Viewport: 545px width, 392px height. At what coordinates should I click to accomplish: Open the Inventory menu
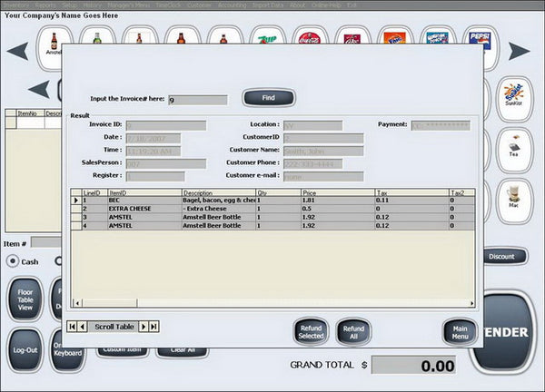(15, 5)
